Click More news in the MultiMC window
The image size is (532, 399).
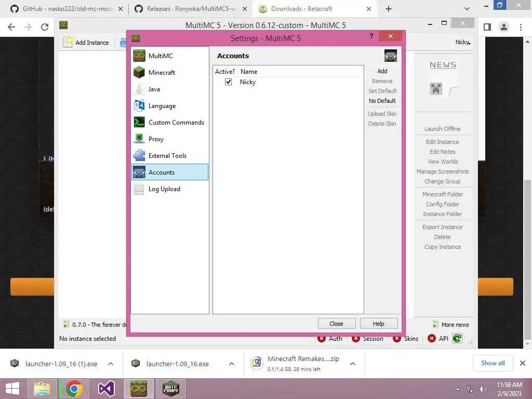[x=451, y=325]
